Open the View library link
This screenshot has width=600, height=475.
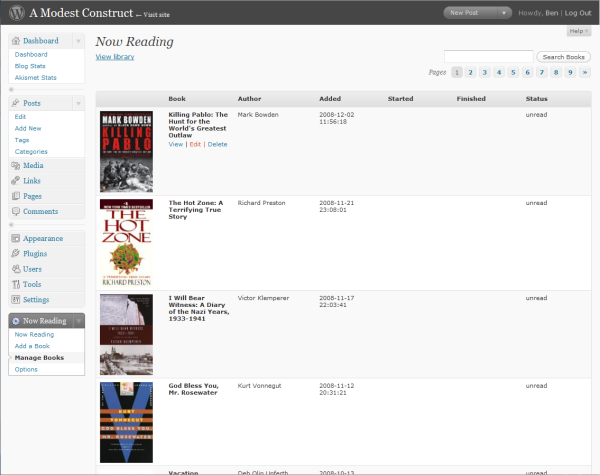[x=114, y=57]
